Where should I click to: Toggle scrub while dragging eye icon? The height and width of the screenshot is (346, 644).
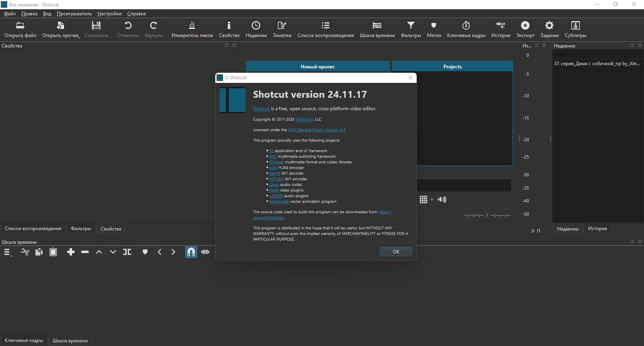click(205, 252)
